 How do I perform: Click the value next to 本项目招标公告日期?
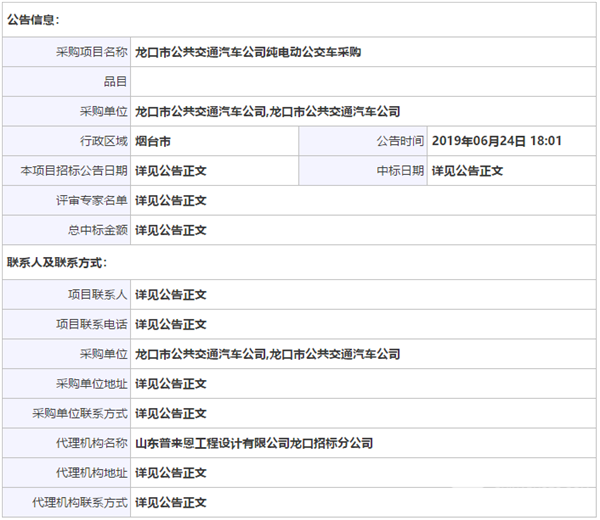[170, 171]
